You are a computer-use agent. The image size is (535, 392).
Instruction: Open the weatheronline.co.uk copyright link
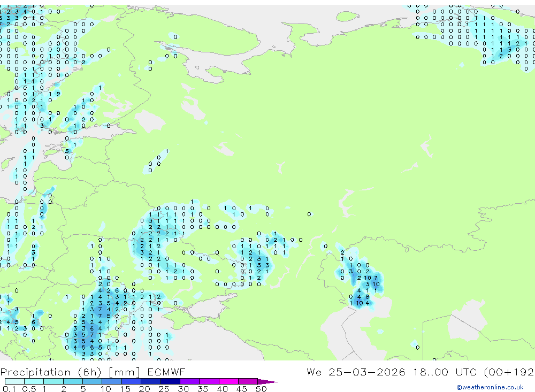point(490,387)
